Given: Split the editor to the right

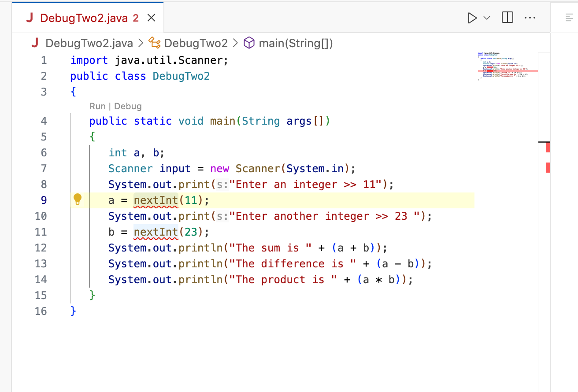Looking at the screenshot, I should click(x=507, y=18).
